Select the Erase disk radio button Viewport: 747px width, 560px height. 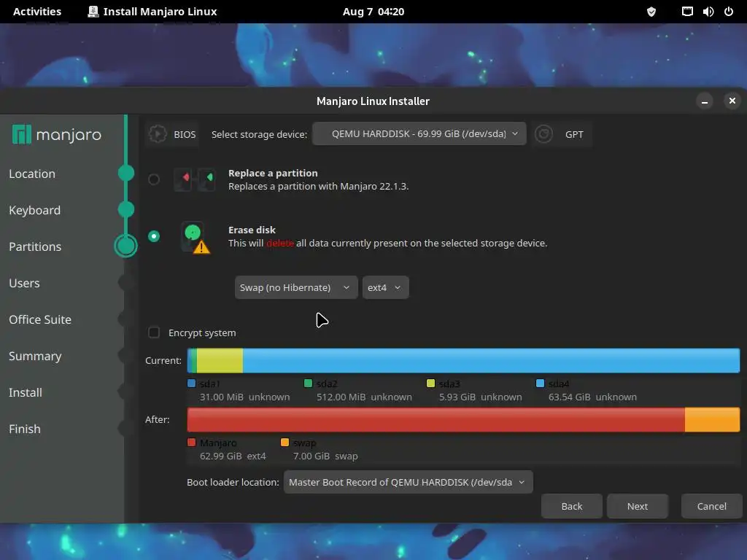153,236
